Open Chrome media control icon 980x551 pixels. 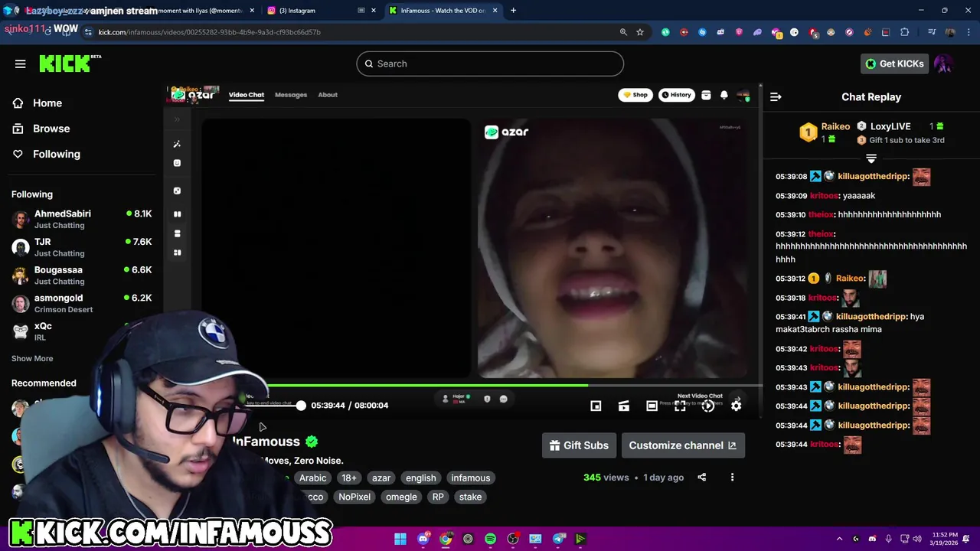[x=932, y=32]
